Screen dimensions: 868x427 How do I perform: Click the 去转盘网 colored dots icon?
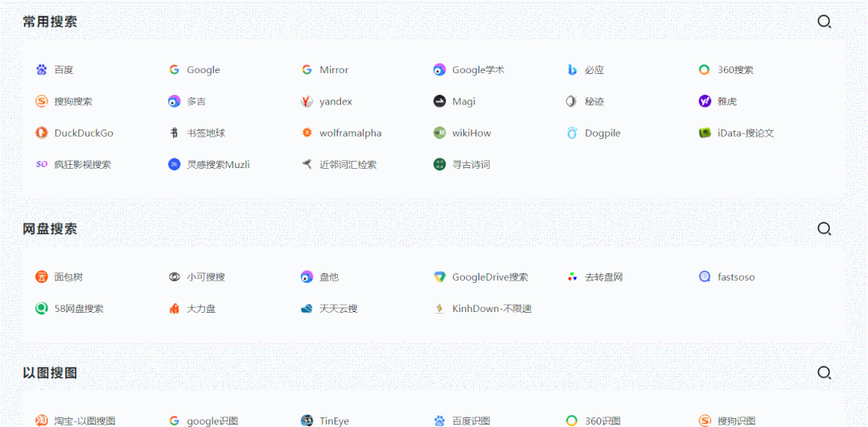(573, 277)
